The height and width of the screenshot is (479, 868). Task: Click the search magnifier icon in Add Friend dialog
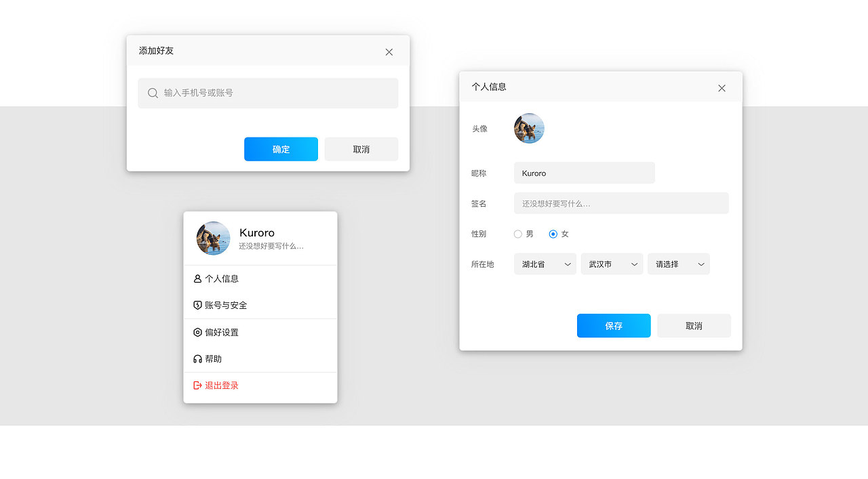tap(153, 93)
